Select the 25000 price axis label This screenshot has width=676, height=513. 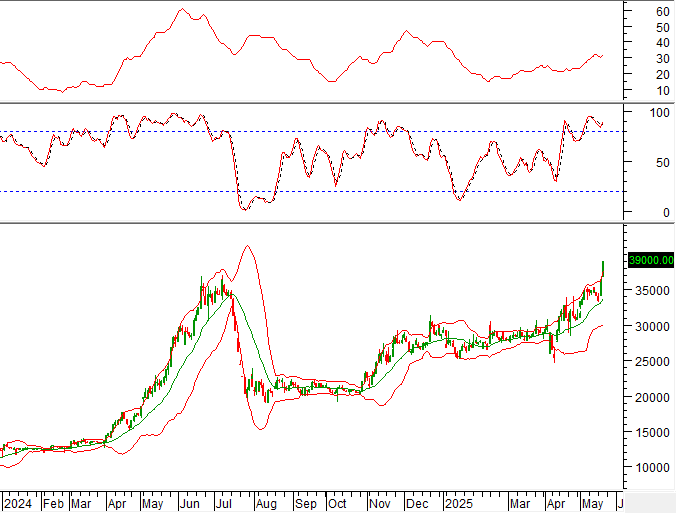[652, 362]
